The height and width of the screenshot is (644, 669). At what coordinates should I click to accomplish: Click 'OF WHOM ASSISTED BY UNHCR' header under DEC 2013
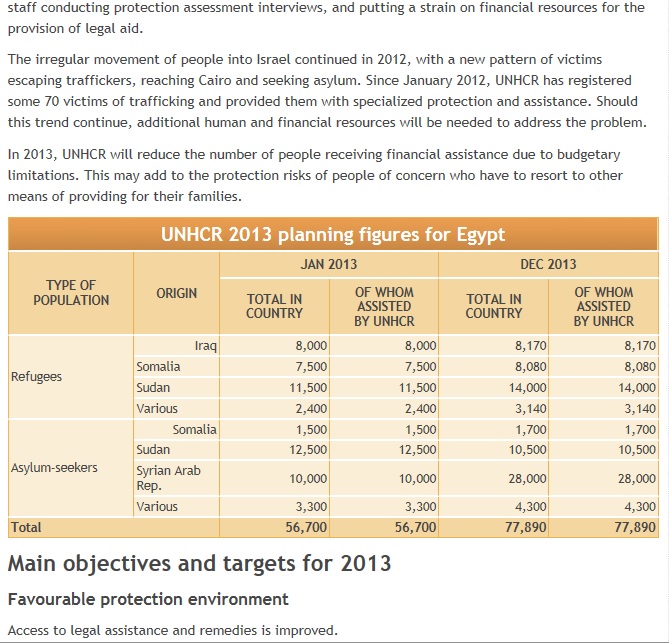click(x=604, y=306)
